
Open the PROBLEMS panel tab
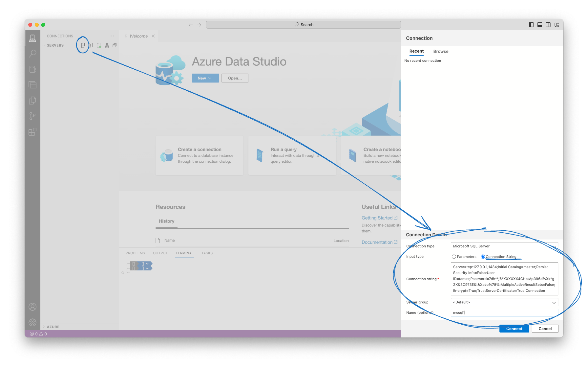coord(135,253)
